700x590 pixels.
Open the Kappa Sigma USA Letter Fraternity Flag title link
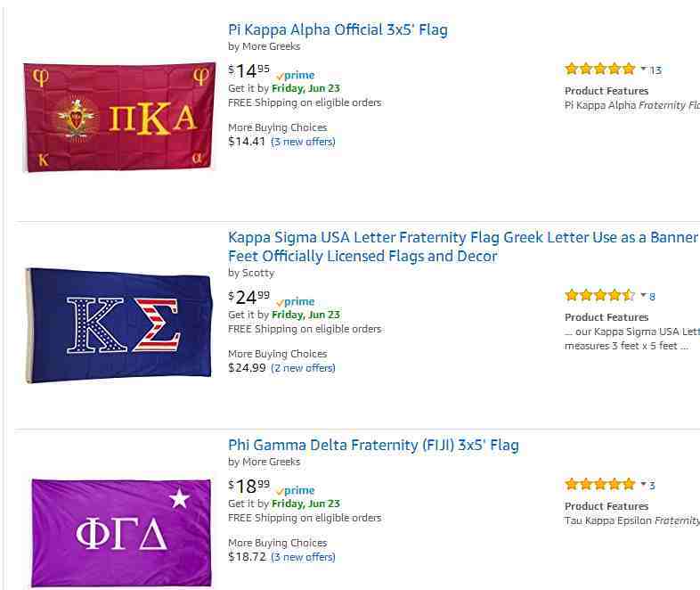[x=463, y=247]
